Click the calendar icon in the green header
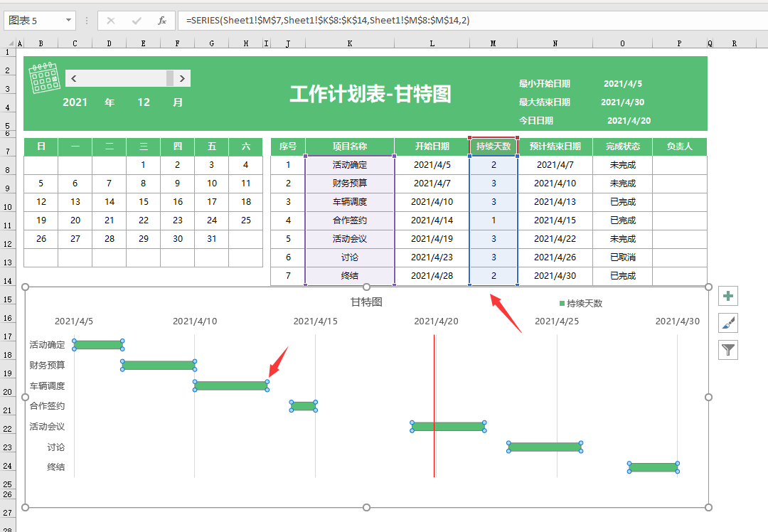Screen dimensions: 768x532 click(x=45, y=78)
